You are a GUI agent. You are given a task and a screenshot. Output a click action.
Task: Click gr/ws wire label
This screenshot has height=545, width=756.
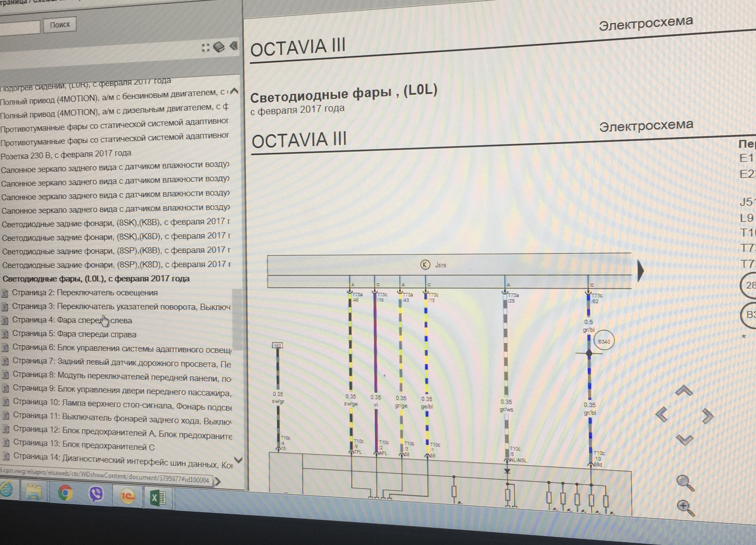pos(506,410)
